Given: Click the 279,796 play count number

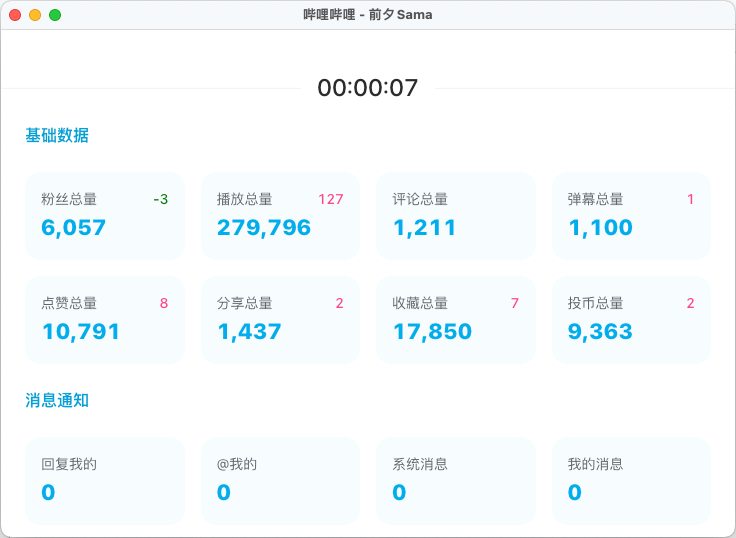Looking at the screenshot, I should point(264,228).
